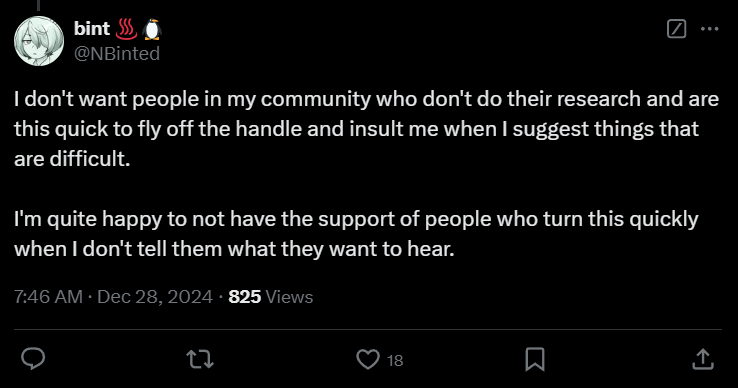Screen dimensions: 738x388
Task: Select the paragraph starting "I don't want people"
Action: (367, 129)
